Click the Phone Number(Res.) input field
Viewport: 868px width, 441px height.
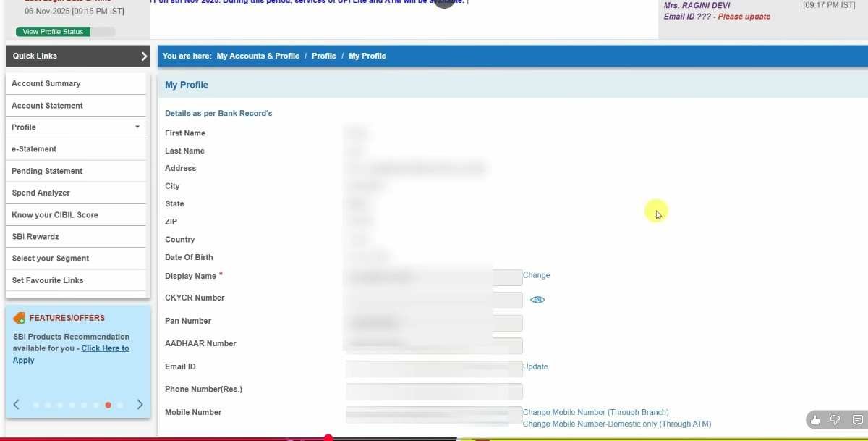[x=434, y=391]
